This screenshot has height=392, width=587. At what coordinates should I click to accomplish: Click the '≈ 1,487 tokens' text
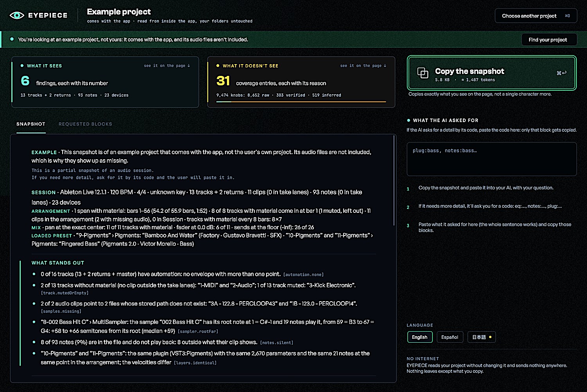coord(478,80)
